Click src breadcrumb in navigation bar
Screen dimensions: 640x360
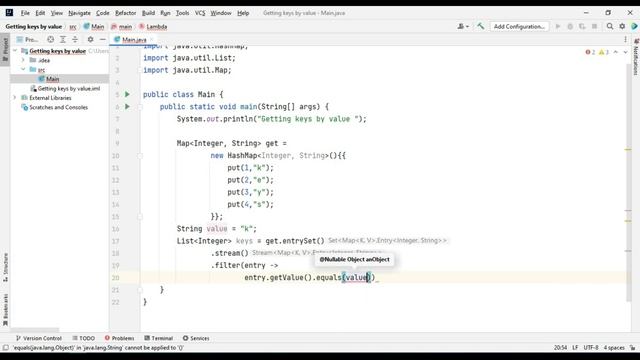tap(73, 27)
